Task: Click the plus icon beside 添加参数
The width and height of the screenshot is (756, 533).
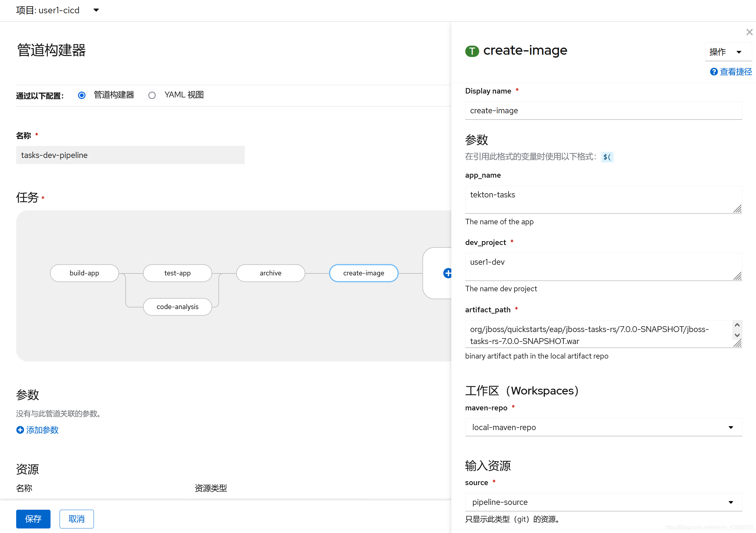Action: point(20,430)
